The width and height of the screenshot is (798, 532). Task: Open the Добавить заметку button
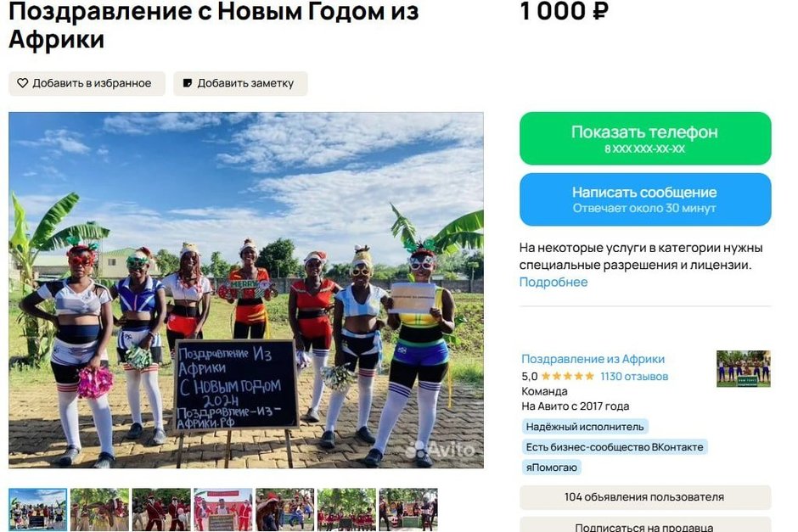[x=240, y=83]
